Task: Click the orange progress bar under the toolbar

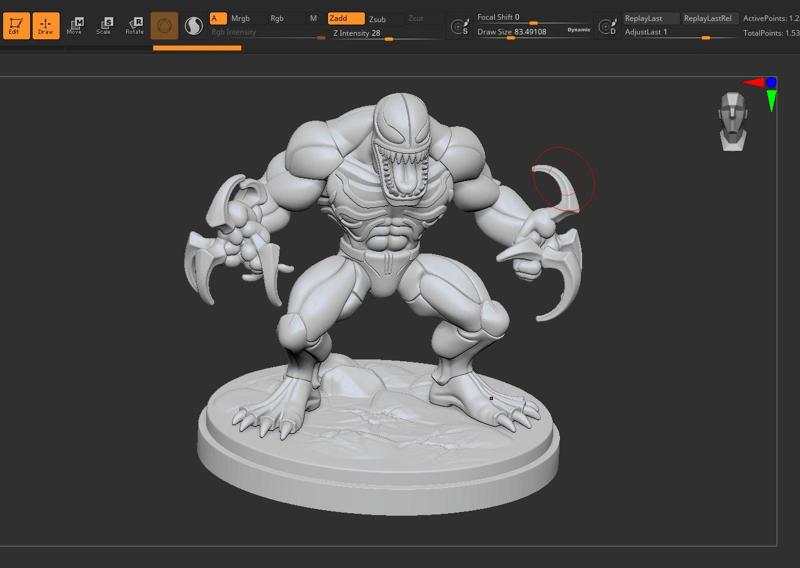Action: click(x=197, y=48)
